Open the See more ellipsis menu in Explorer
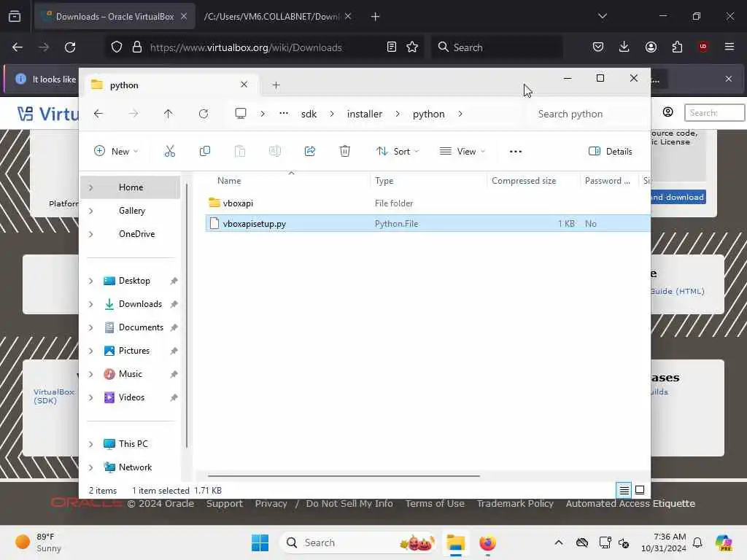 (x=516, y=152)
